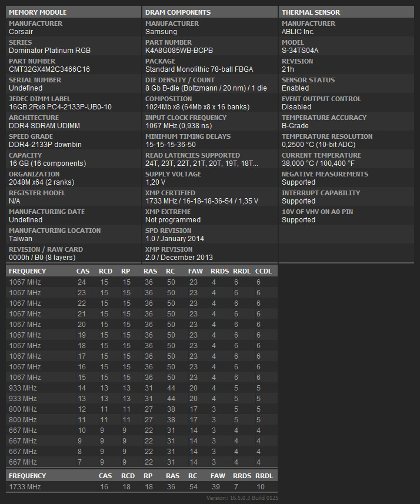
Task: Click the XMP CERTIFIED field label
Action: click(x=170, y=193)
